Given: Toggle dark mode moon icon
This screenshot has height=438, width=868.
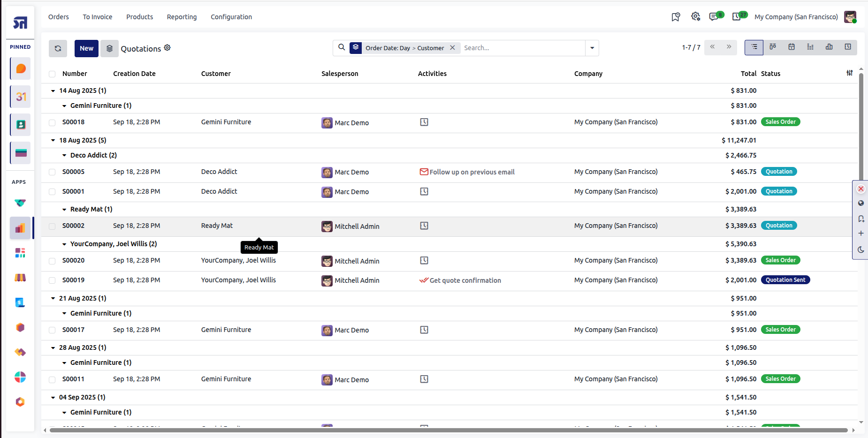Looking at the screenshot, I should point(861,250).
